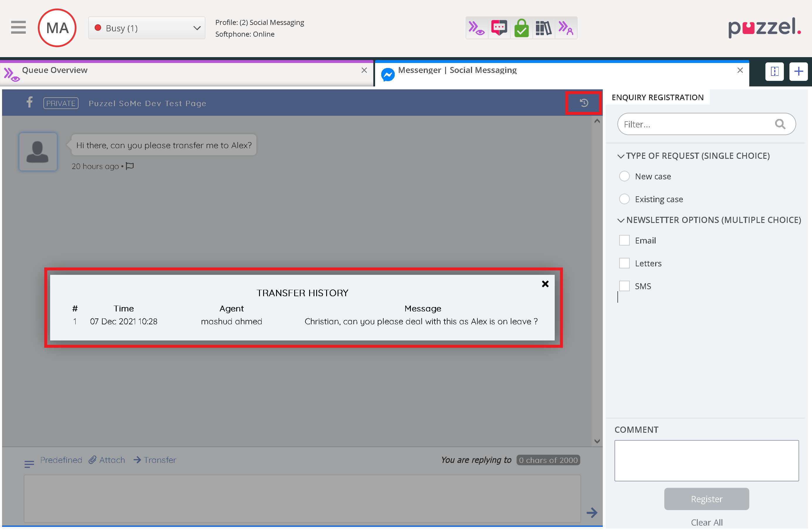Viewport: 812px width, 530px height.
Task: Click the Clear All link
Action: 706,522
